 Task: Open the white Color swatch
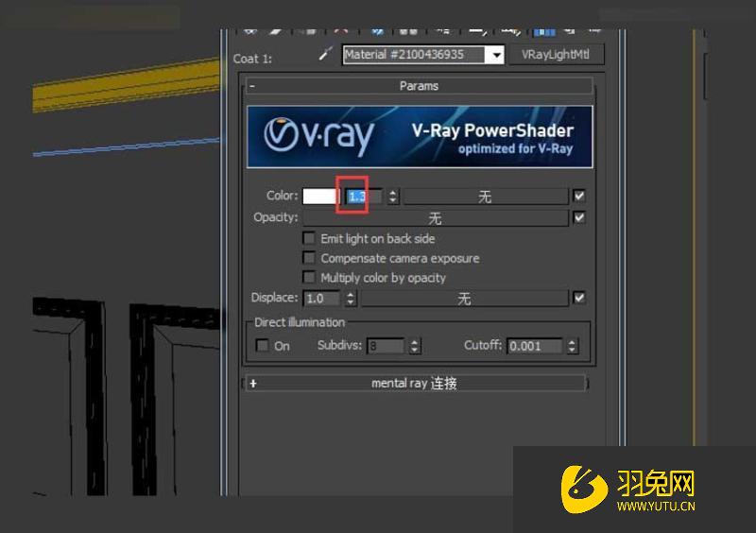click(x=319, y=196)
